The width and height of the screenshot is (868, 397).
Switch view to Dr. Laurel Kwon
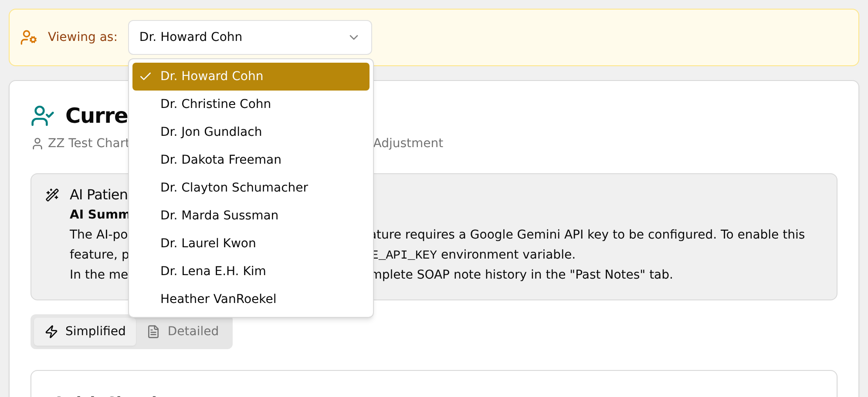pos(251,243)
